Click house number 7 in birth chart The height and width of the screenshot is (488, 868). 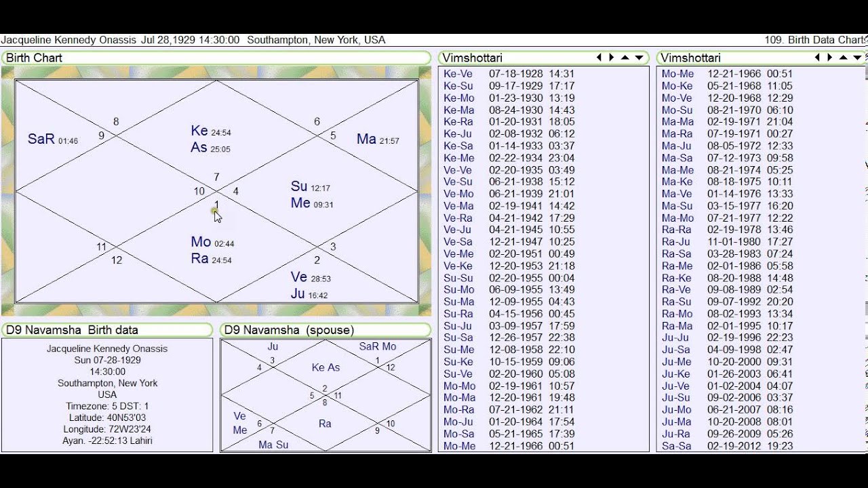coord(216,178)
